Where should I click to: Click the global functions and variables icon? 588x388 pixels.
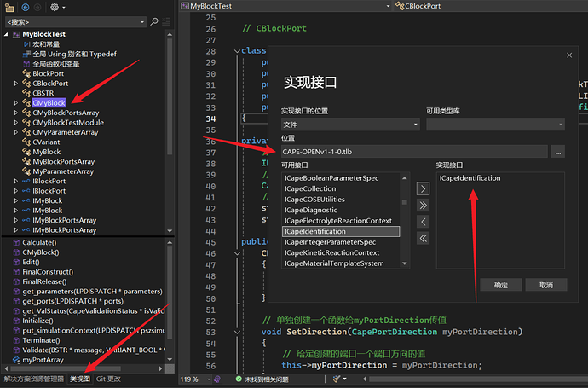(x=26, y=64)
